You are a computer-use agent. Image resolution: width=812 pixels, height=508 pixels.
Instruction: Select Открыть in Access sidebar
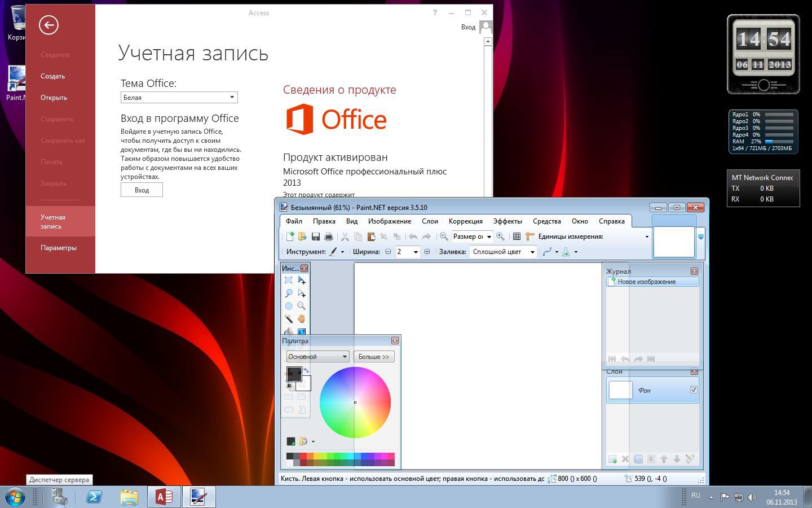(x=54, y=98)
